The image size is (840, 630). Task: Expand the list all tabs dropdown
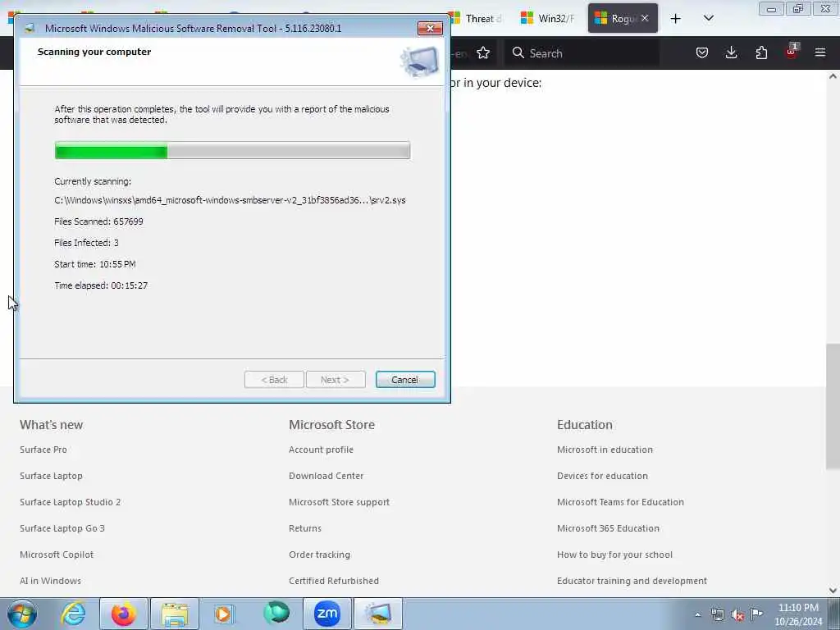(x=708, y=18)
